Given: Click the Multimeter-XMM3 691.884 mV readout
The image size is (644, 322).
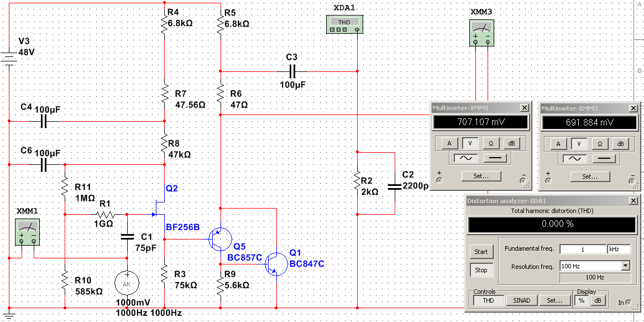Looking at the screenshot, I should [x=590, y=122].
